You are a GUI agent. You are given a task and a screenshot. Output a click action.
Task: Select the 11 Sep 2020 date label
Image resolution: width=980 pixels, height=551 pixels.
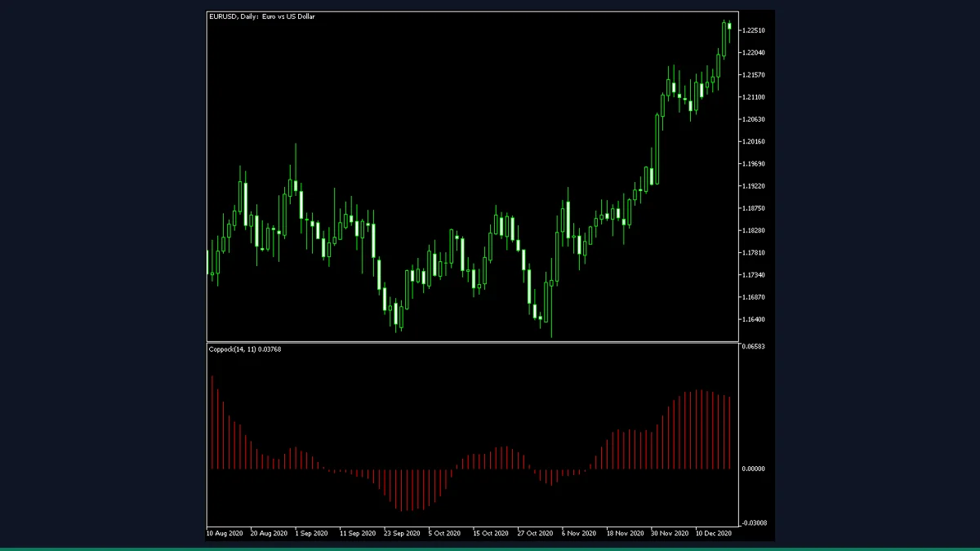(356, 533)
